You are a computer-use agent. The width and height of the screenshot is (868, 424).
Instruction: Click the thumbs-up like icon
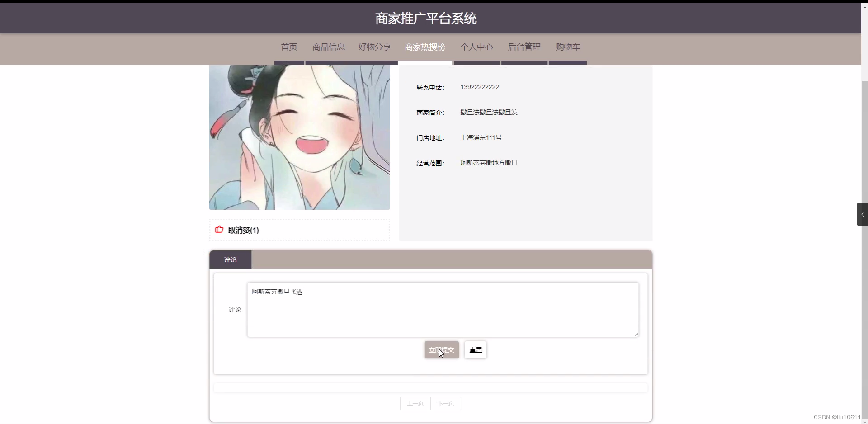coord(219,230)
